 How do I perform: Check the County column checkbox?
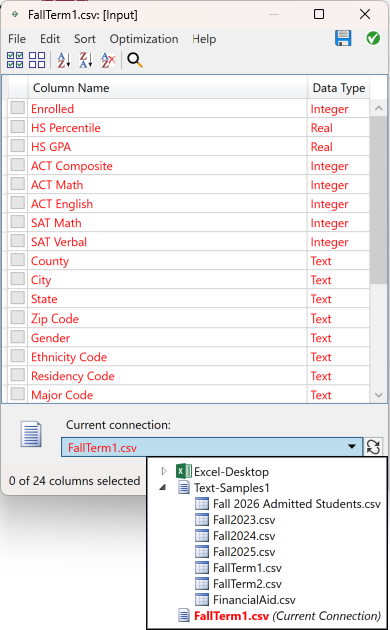click(18, 260)
